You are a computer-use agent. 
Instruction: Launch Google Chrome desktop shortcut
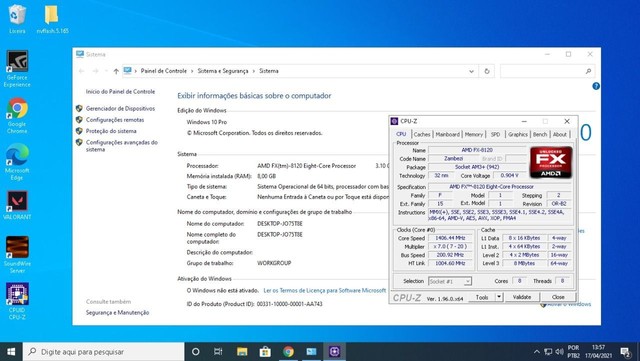(17, 116)
